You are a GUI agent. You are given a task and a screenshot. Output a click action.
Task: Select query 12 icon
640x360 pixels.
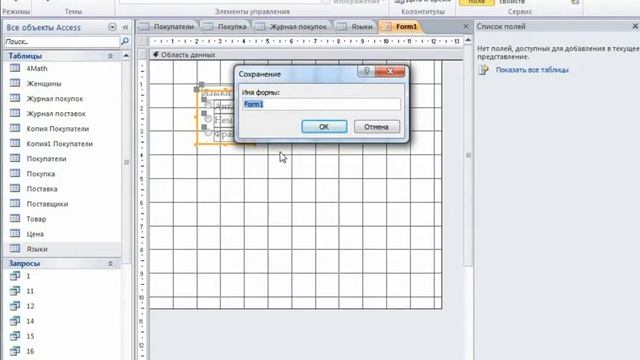(15, 306)
